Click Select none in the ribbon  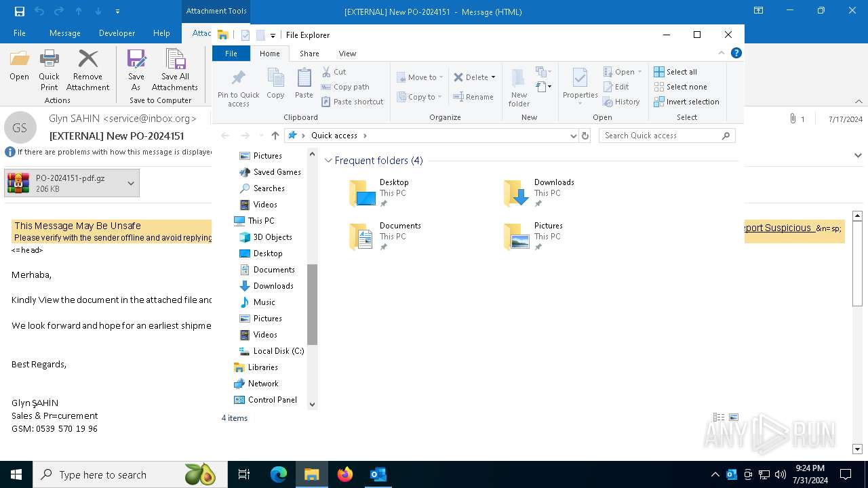(x=680, y=87)
